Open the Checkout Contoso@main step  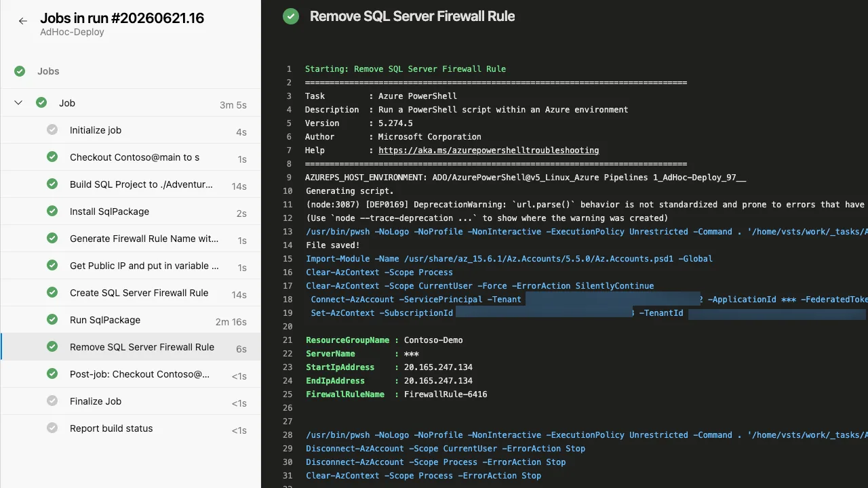pyautogui.click(x=130, y=157)
